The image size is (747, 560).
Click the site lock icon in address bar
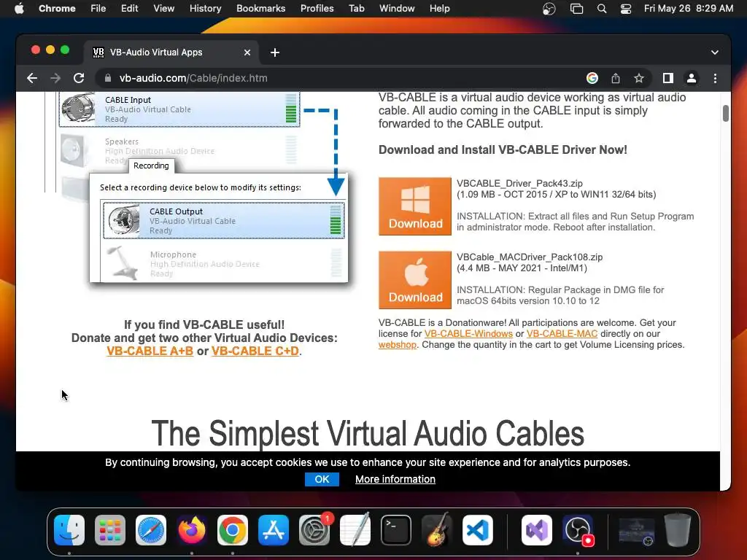coord(108,78)
